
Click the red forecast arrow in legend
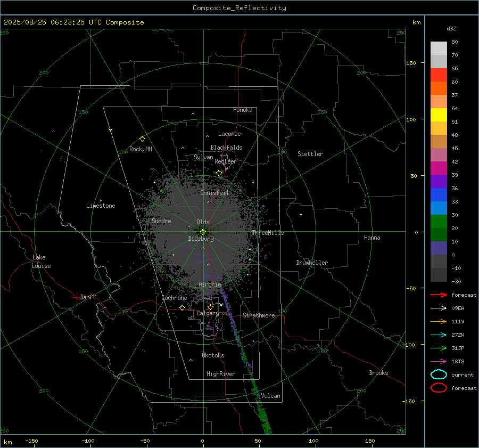coord(439,295)
